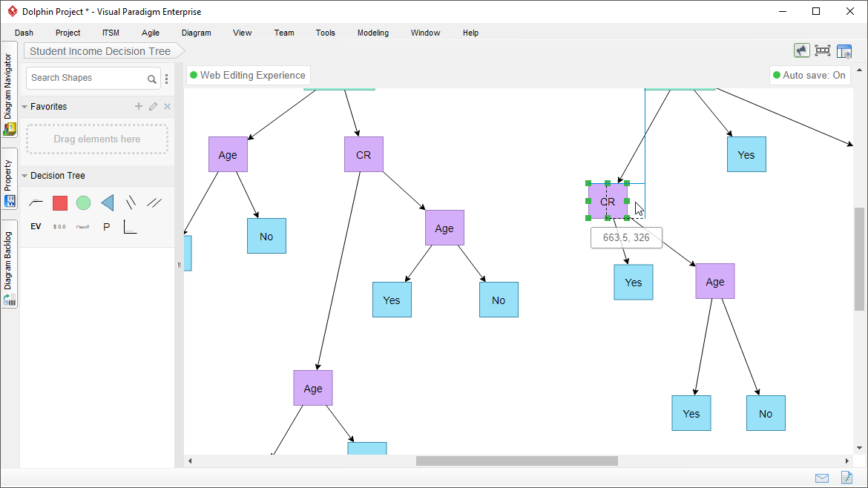Open the Modeling menu
This screenshot has width=868, height=488.
pos(373,33)
